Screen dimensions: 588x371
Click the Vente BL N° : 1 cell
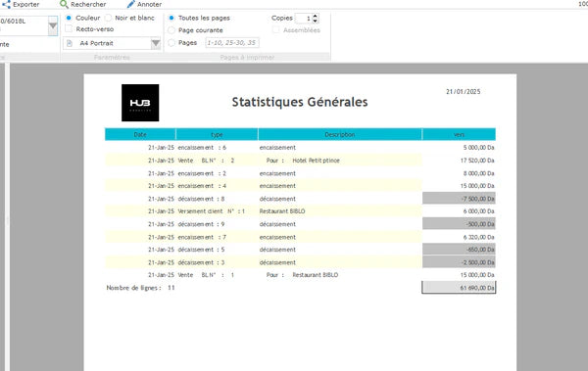(206, 275)
